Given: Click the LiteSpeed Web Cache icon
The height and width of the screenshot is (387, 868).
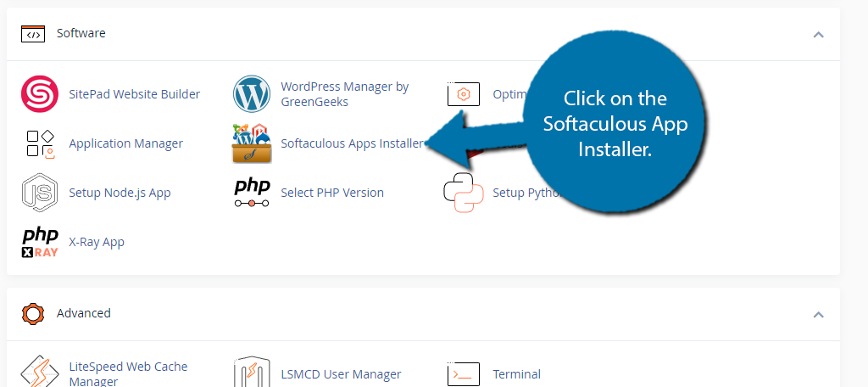Looking at the screenshot, I should [x=39, y=372].
